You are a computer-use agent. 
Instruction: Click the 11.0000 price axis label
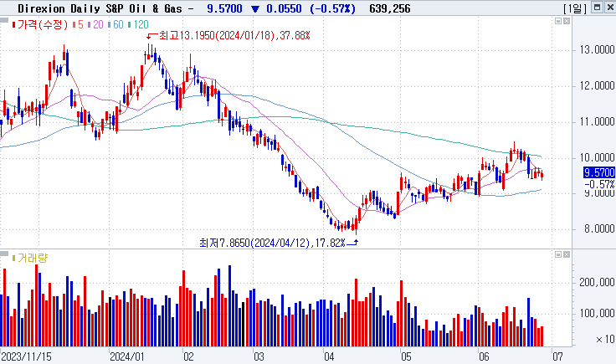597,121
